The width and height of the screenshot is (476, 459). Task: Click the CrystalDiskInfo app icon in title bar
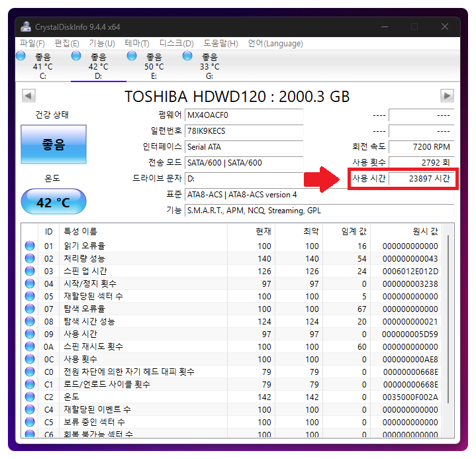tap(26, 26)
